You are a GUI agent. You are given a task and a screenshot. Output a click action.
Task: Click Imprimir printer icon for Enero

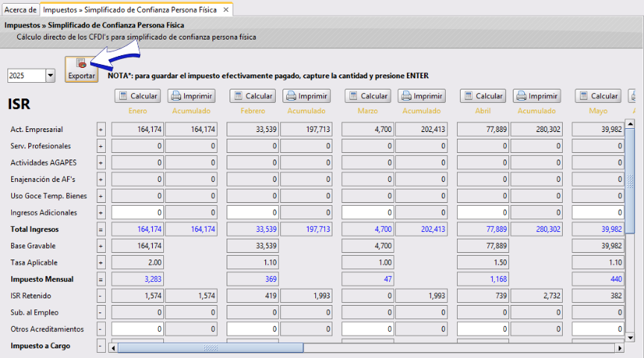pos(175,96)
